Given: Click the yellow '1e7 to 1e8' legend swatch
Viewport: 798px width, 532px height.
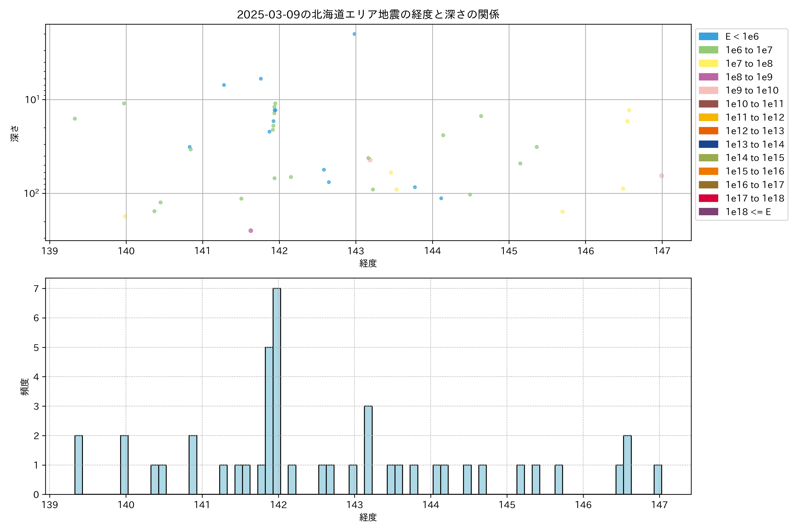Looking at the screenshot, I should (708, 63).
